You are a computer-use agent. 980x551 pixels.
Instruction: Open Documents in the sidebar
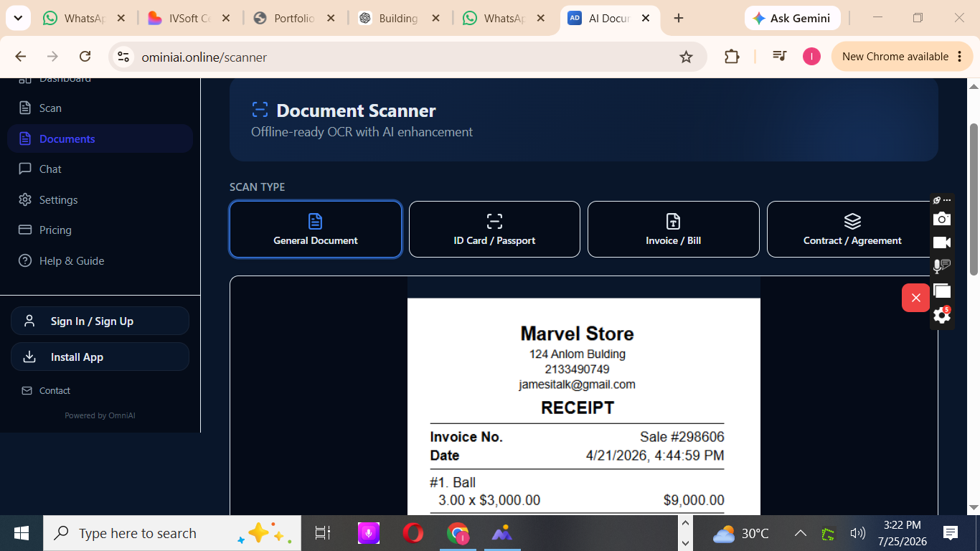(x=100, y=138)
